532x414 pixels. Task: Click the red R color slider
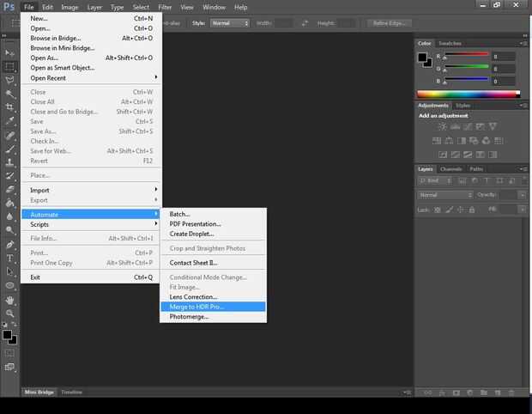[x=467, y=53]
